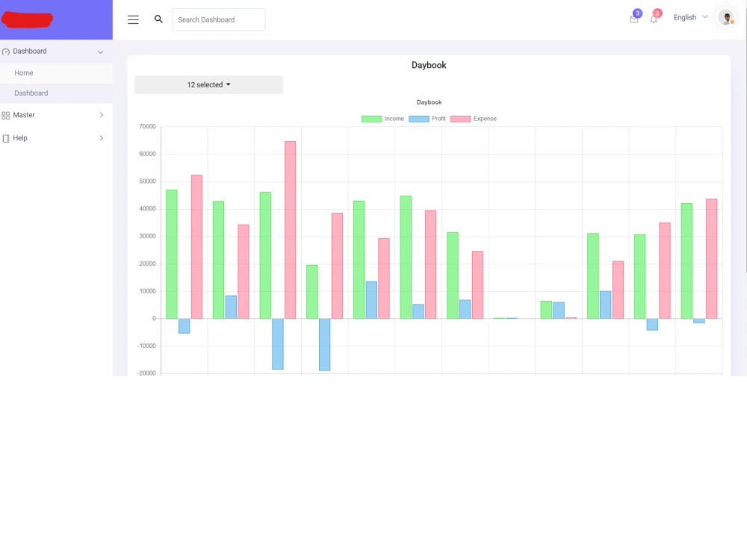Click the top Dashboard menu label
The image size is (747, 560).
point(30,51)
